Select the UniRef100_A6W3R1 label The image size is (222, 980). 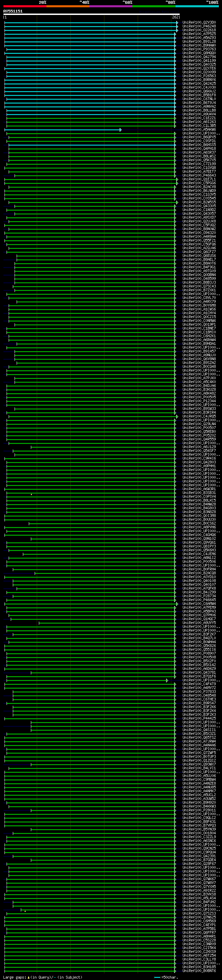pyautogui.click(x=199, y=489)
